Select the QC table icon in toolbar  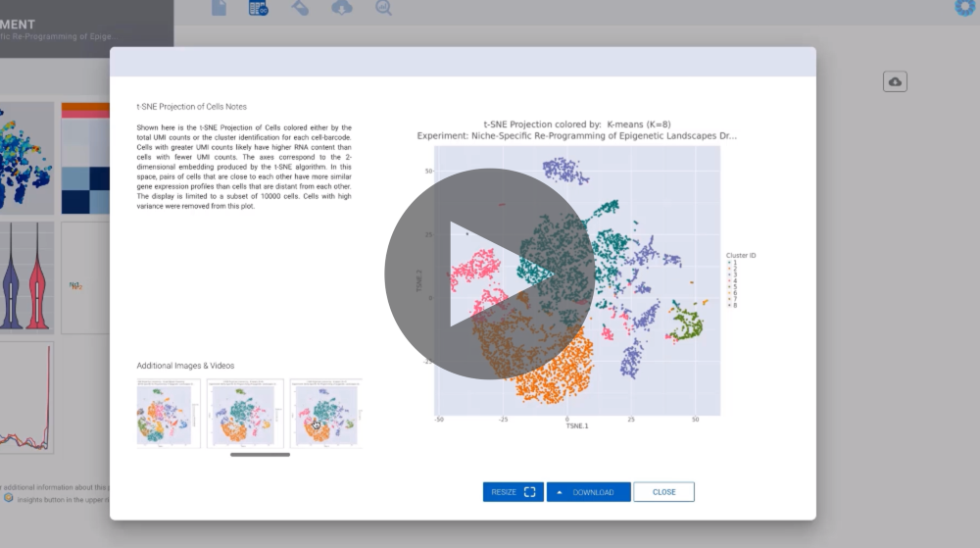258,8
